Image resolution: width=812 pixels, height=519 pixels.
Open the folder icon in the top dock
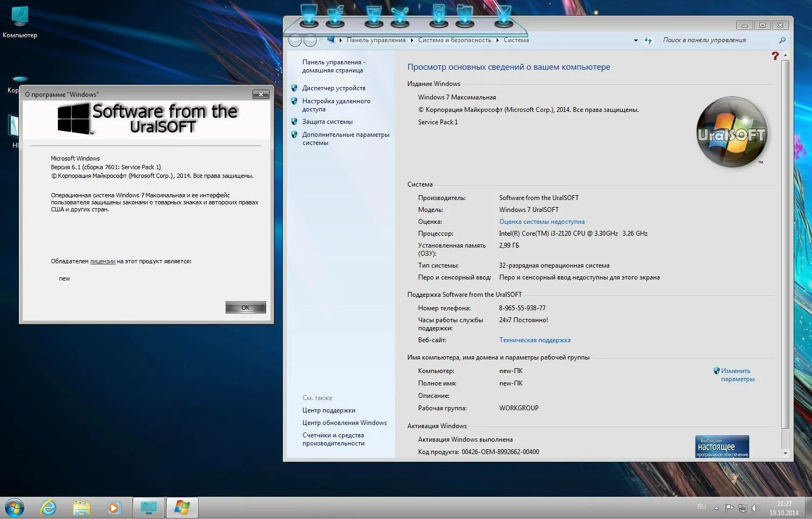pos(465,15)
